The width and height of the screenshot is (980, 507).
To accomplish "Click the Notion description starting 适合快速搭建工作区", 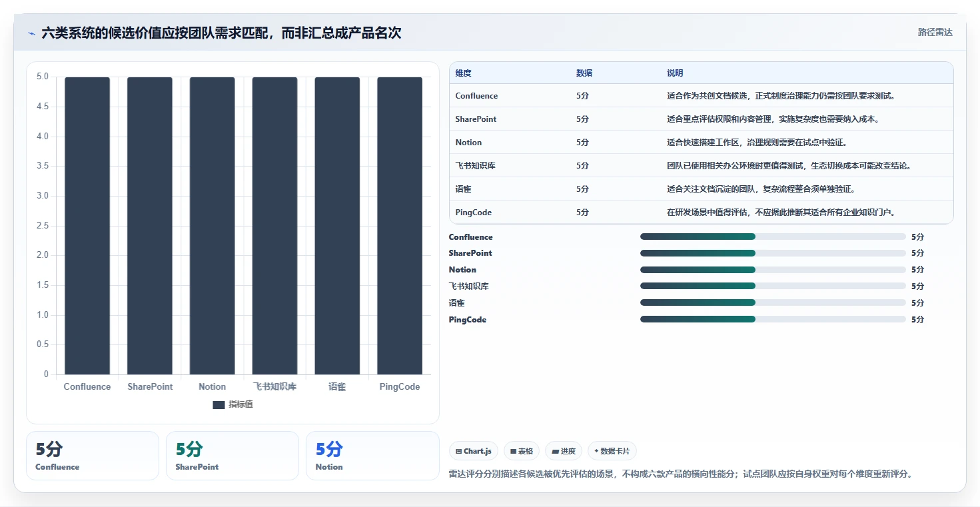I will tap(757, 143).
